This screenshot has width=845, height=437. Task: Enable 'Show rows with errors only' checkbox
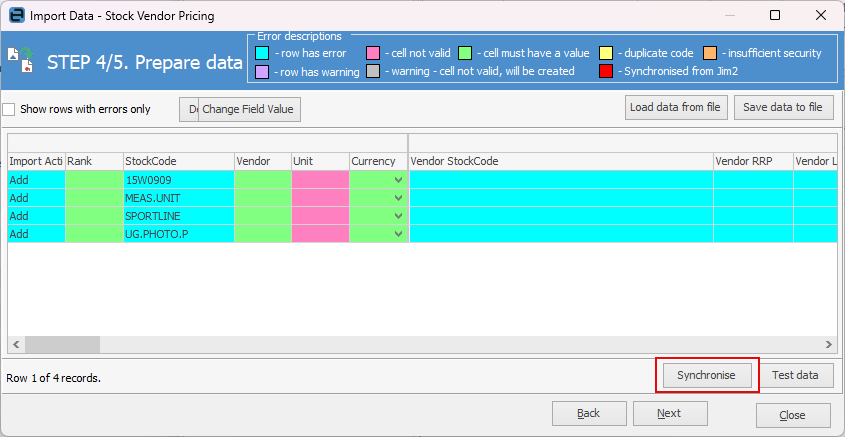(x=10, y=109)
